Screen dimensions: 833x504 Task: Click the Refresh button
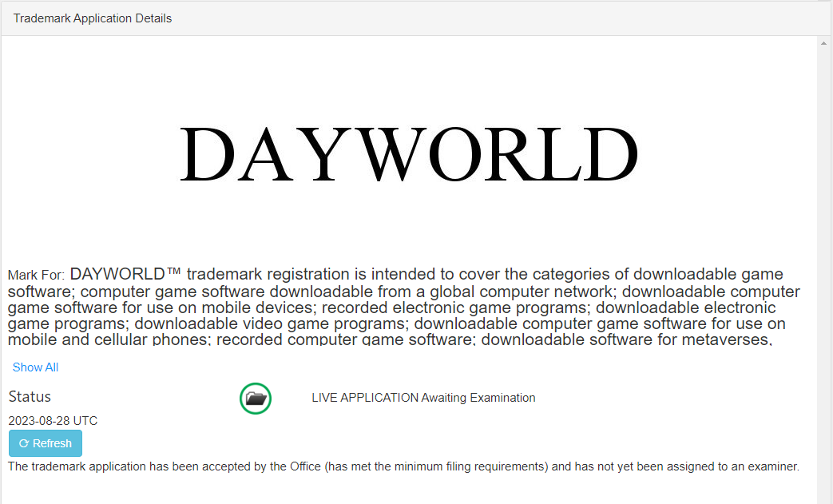(46, 443)
